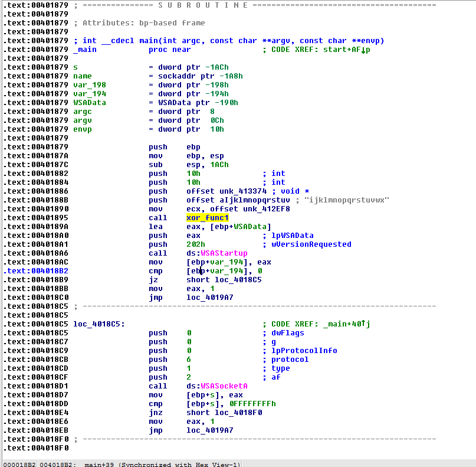The width and height of the screenshot is (476, 467).
Task: Click the 0FFFFFFFFh operand in cmp
Action: pyautogui.click(x=248, y=404)
